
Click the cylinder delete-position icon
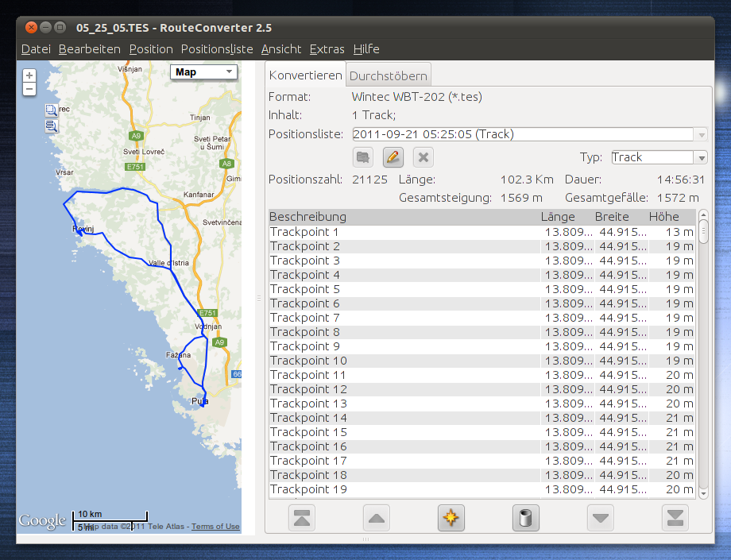527,519
